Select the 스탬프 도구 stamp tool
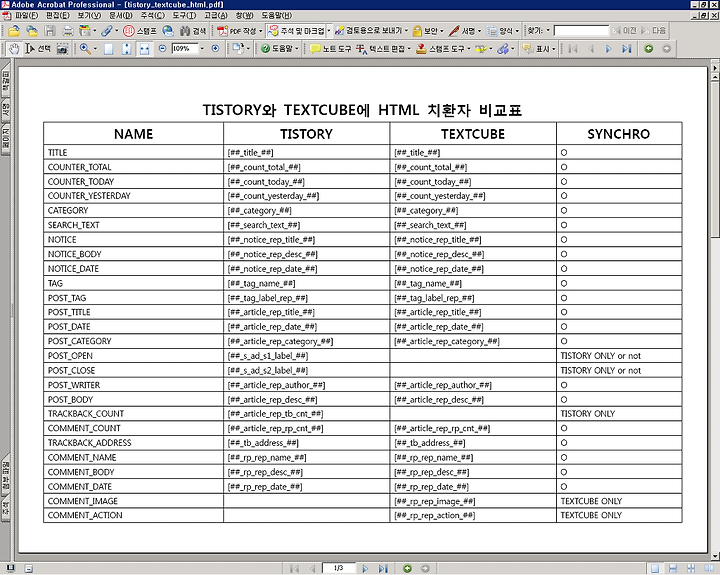 point(440,49)
